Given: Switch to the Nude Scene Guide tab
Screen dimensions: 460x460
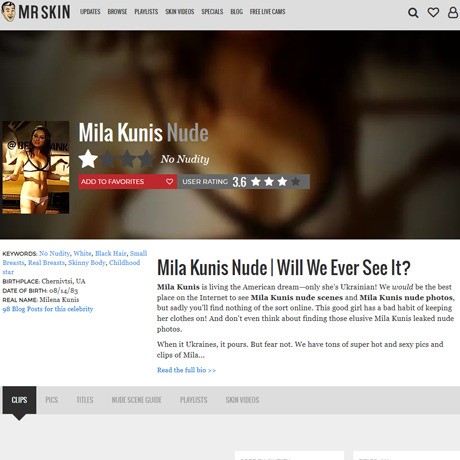Looking at the screenshot, I should 137,400.
